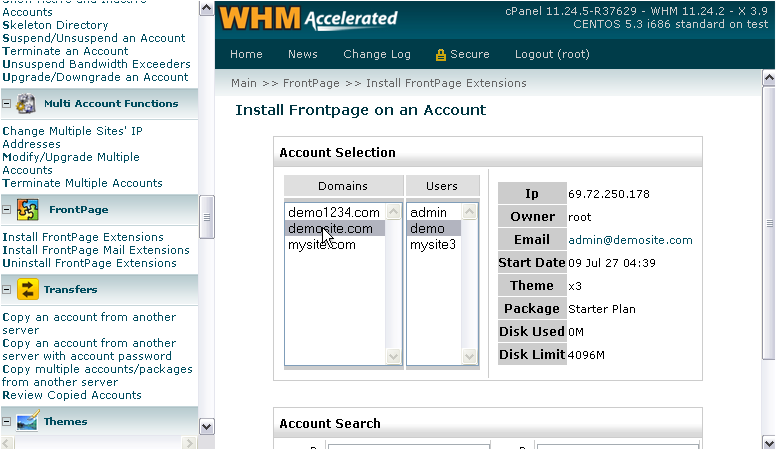Click the Multi Account Functions icon
This screenshot has height=450, width=776.
(x=26, y=103)
